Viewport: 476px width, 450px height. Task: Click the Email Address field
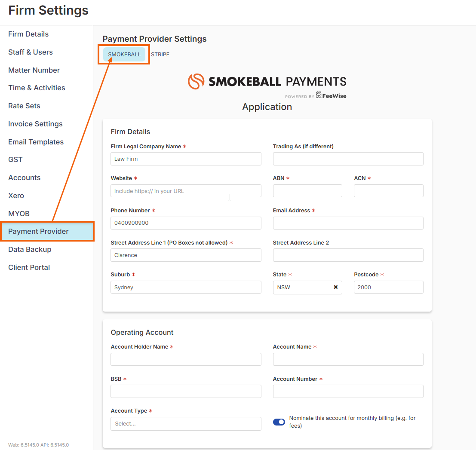pos(348,223)
